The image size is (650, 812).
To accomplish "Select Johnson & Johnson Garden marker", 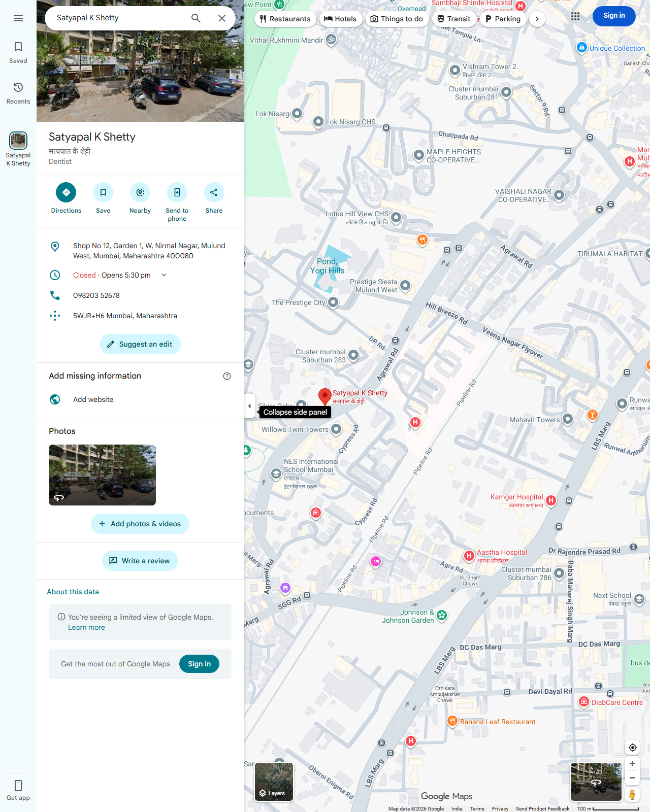I will pyautogui.click(x=442, y=616).
